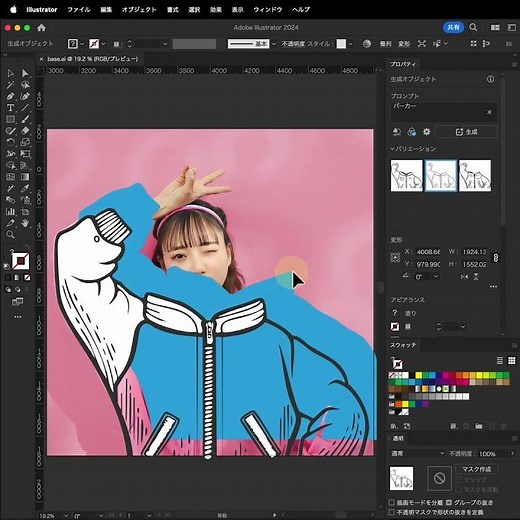Viewport: 520px width, 520px height.
Task: Select the Rectangle tool
Action: pyautogui.click(x=10, y=119)
